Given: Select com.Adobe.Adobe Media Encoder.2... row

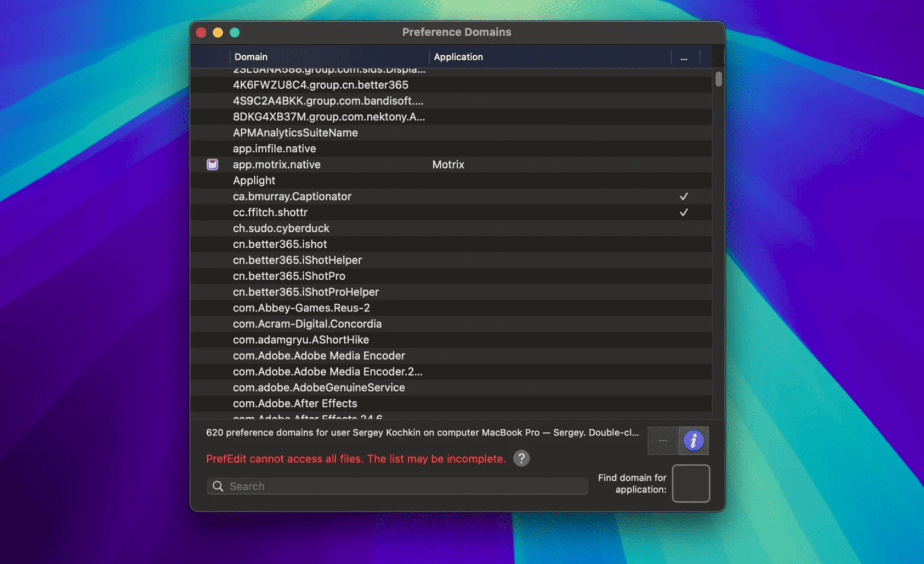Looking at the screenshot, I should point(451,372).
